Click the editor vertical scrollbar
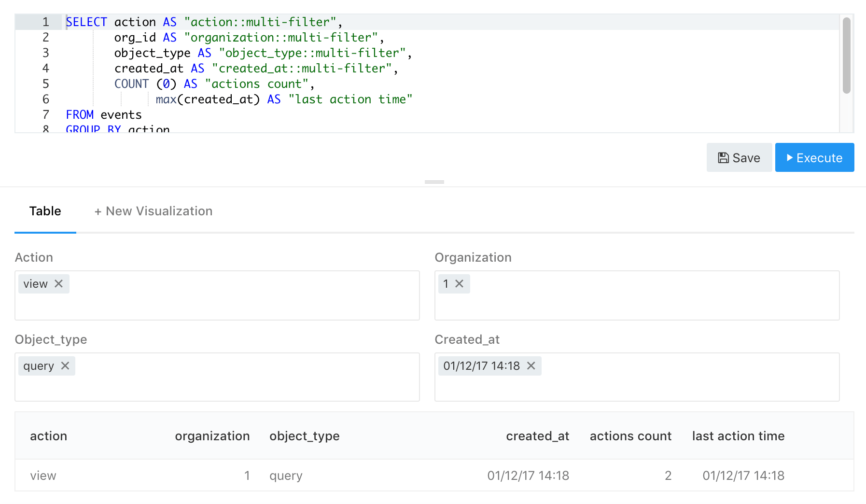This screenshot has height=504, width=866. point(846,53)
